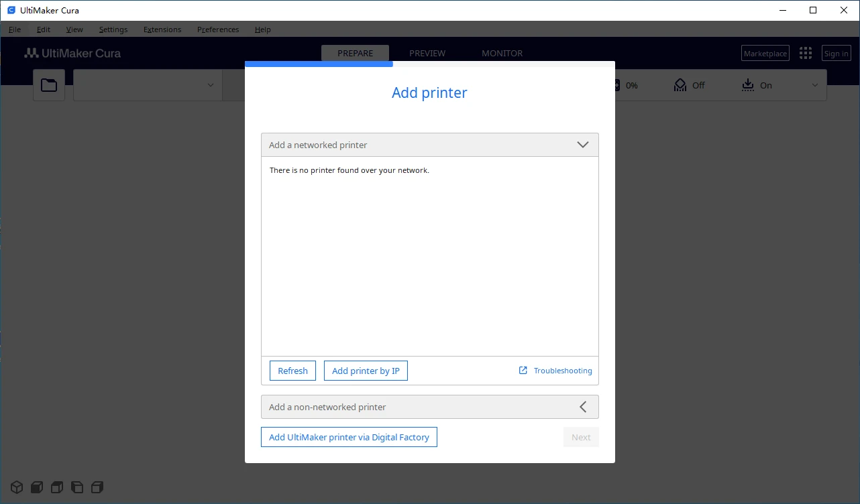Open the Extensions menu

click(162, 29)
